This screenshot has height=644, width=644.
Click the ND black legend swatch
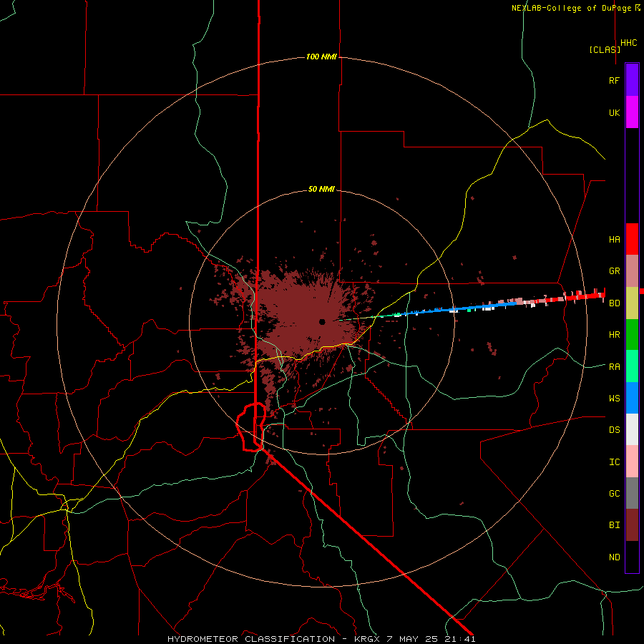pos(632,557)
